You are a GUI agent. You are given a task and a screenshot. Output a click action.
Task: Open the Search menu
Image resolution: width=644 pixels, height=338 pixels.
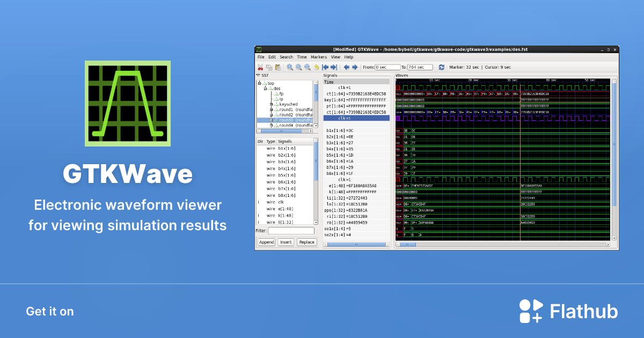click(286, 57)
